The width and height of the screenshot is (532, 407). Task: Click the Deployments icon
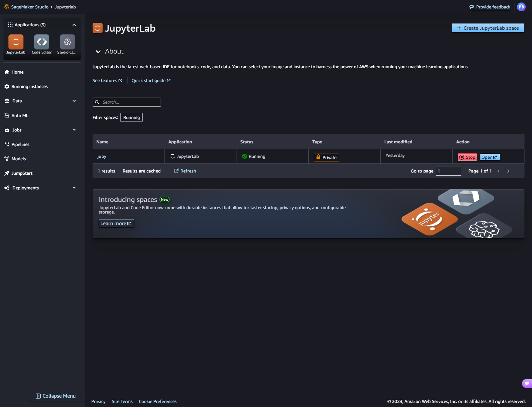[x=7, y=188]
